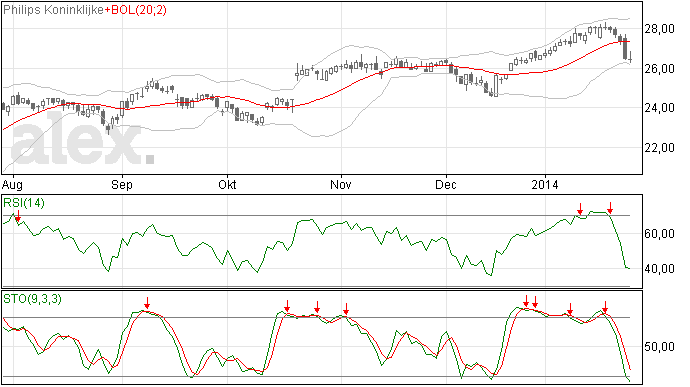690x387 pixels.
Task: Click the Nov month label
Action: coord(341,184)
